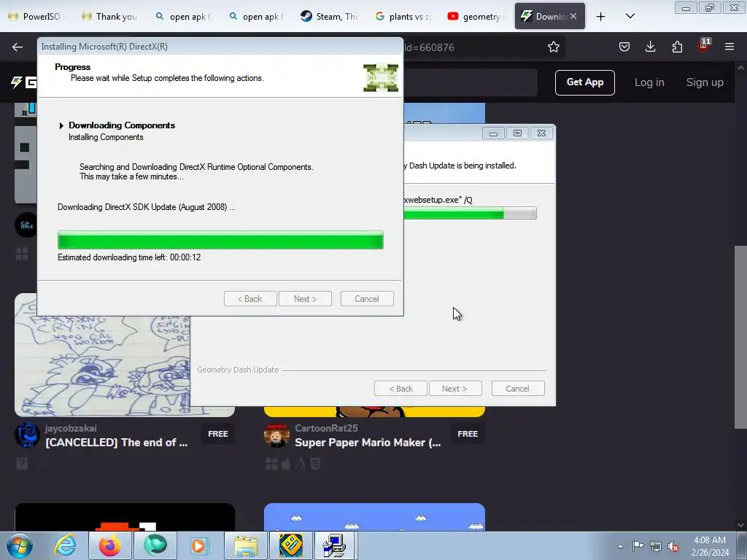Viewport: 747px width, 560px height.
Task: Click the Log in link
Action: point(649,82)
